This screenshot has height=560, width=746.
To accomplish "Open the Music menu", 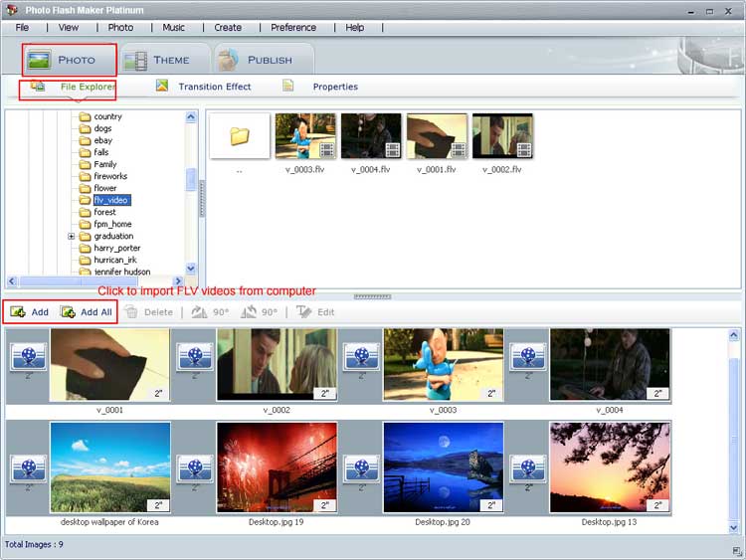I will (174, 28).
